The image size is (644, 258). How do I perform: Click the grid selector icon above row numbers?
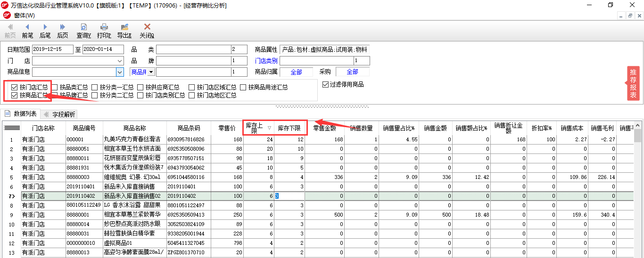pos(11,128)
